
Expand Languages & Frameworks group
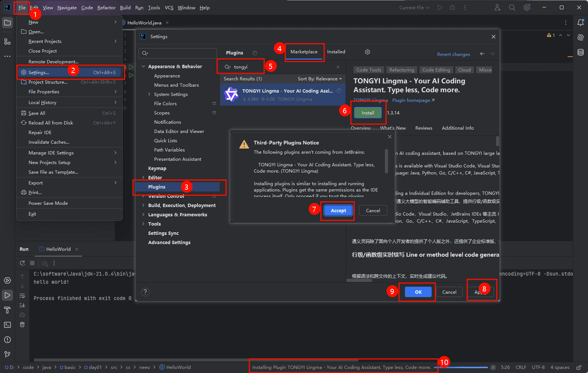pos(143,215)
